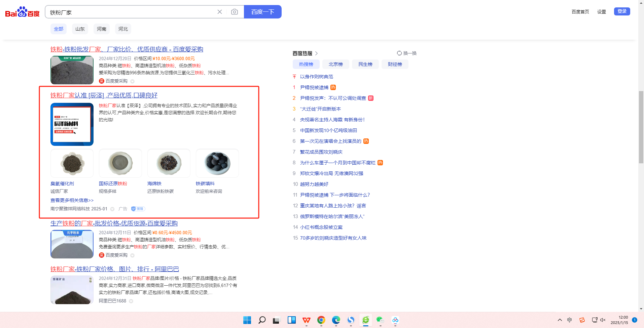Viewport: 644px width, 328px height.
Task: Click in the search input field
Action: [131, 12]
